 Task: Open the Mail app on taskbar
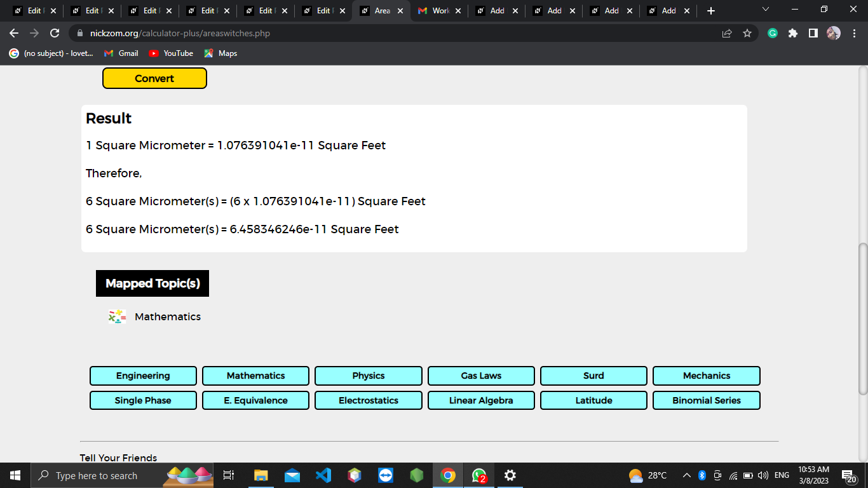pyautogui.click(x=292, y=475)
